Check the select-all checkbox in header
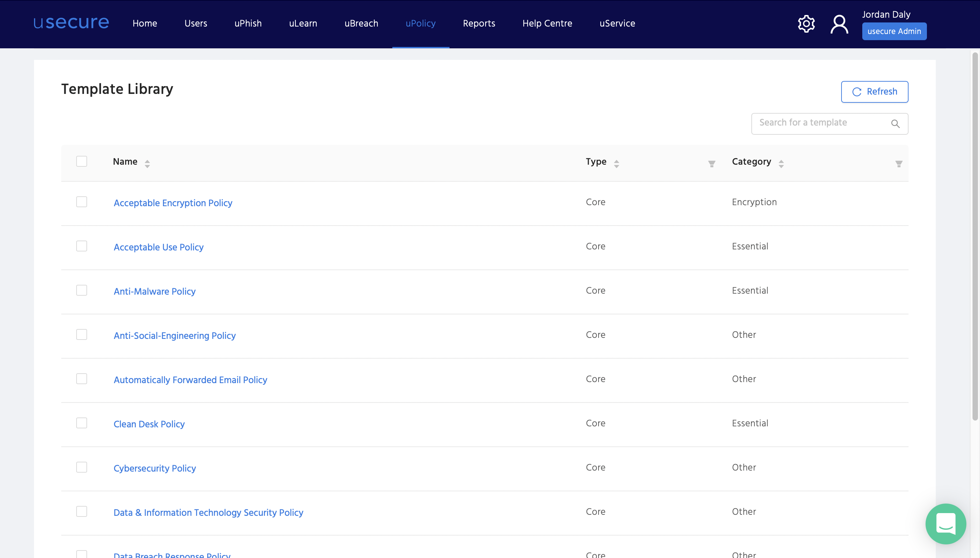The width and height of the screenshot is (980, 558). (81, 161)
